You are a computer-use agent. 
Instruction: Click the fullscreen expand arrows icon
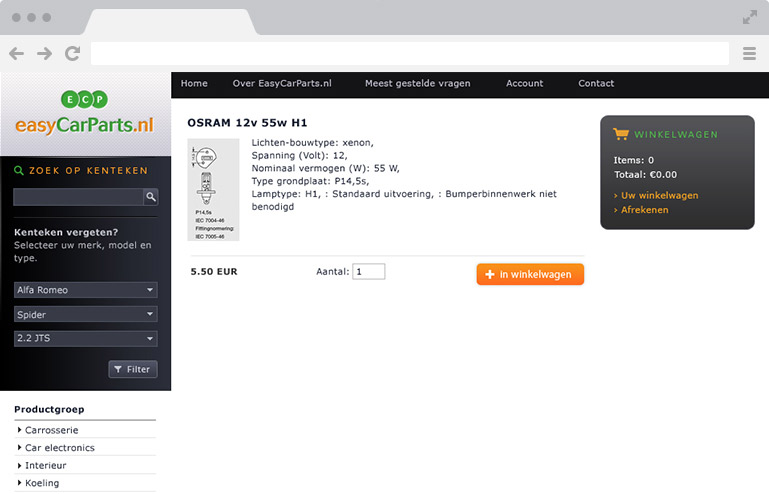pos(749,18)
